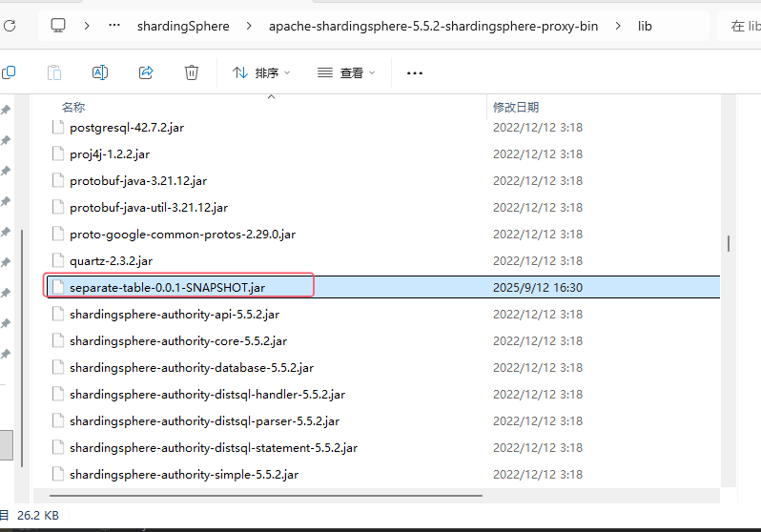Expand the chevron after the monitor icon

[x=87, y=26]
